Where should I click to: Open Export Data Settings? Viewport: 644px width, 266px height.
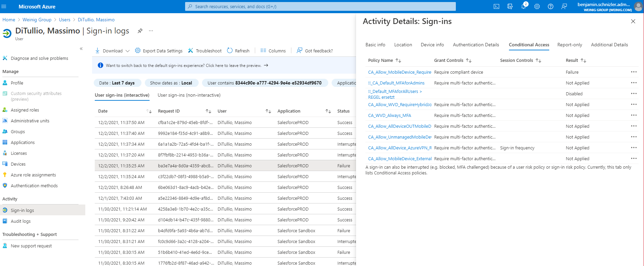(159, 51)
